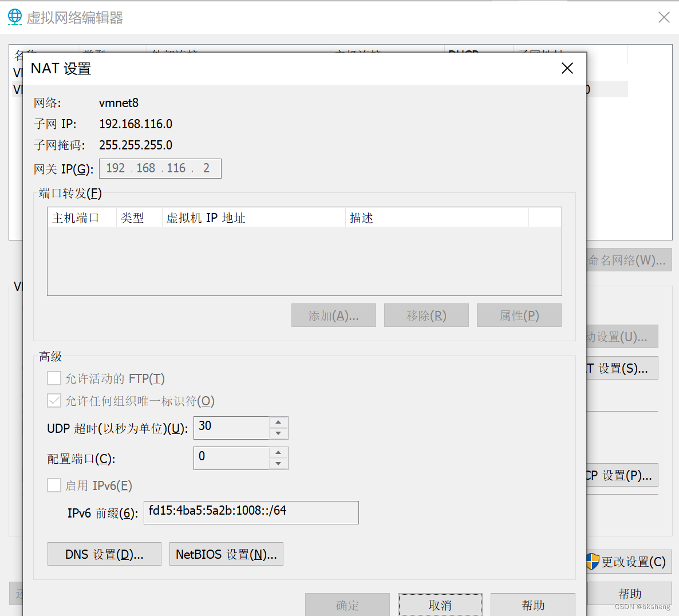This screenshot has width=679, height=616.
Task: Click the Virtual Network Editor globe icon
Action: (x=14, y=17)
